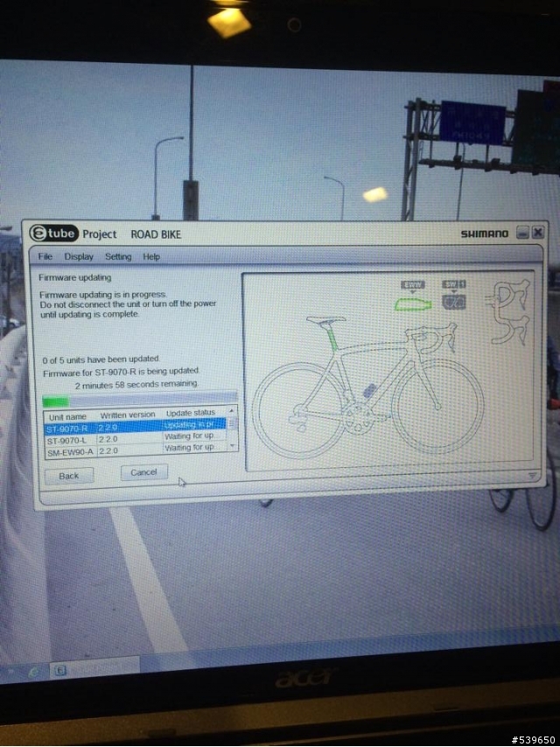Select the SM-EW90-A unit row

136,450
